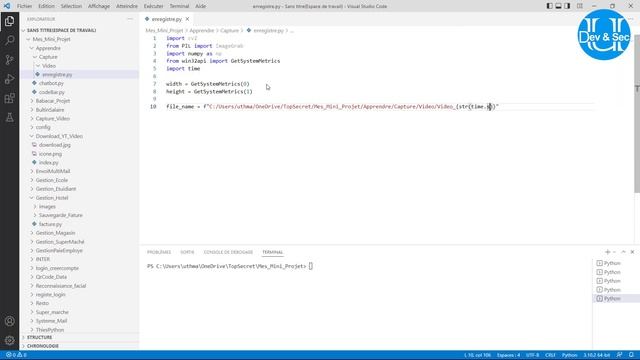Viewport: 640px width, 360px height.
Task: Select the Terminal panel tab
Action: click(272, 252)
